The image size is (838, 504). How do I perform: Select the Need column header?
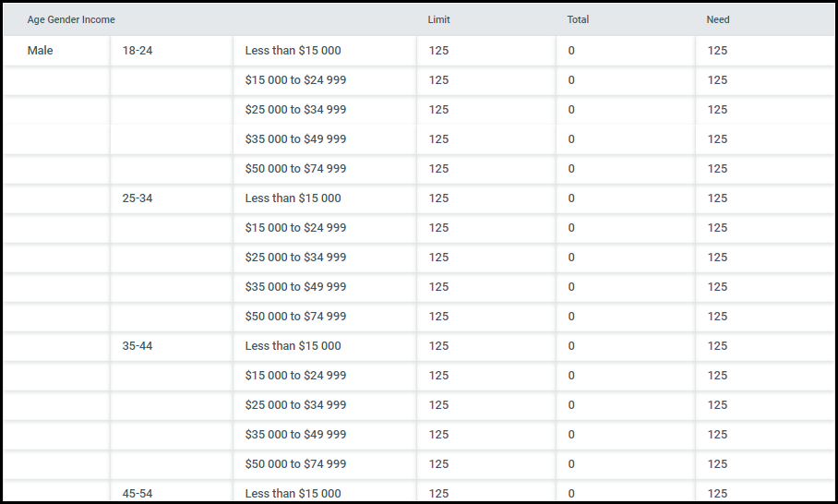pyautogui.click(x=718, y=19)
